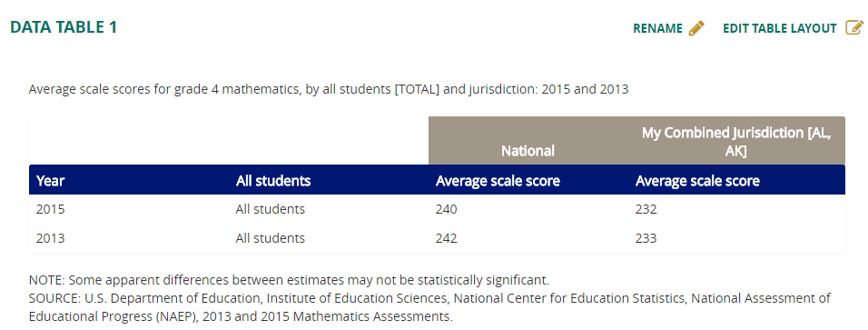Click the National 2015 score 240
Viewport: 868px width, 330px height.
[446, 209]
